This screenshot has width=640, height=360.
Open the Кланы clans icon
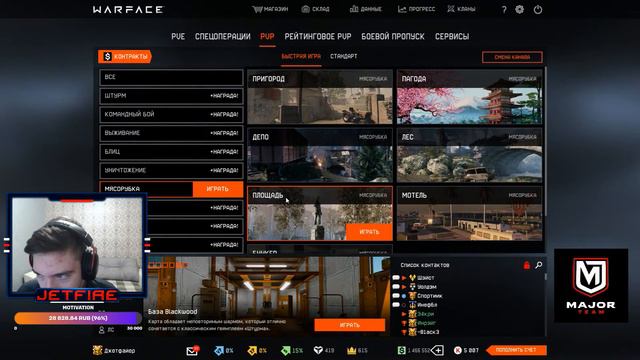tap(451, 9)
